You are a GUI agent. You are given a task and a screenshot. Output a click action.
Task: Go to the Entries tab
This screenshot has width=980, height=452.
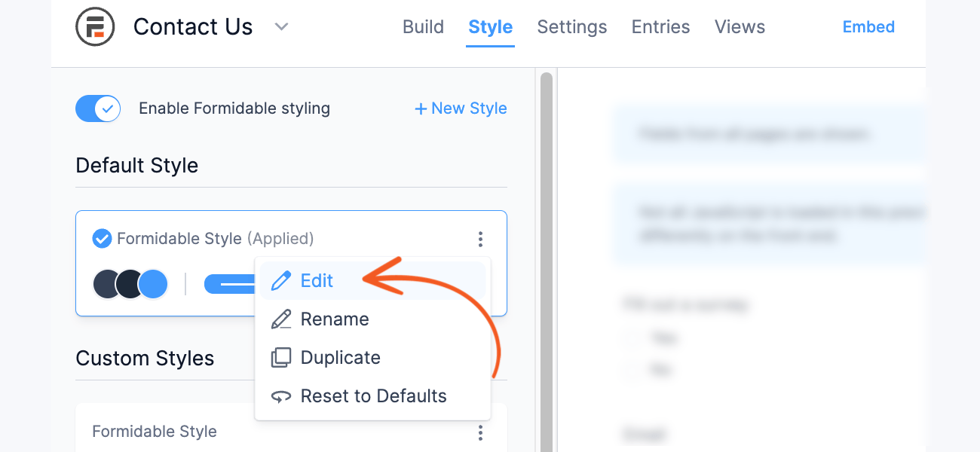[660, 27]
